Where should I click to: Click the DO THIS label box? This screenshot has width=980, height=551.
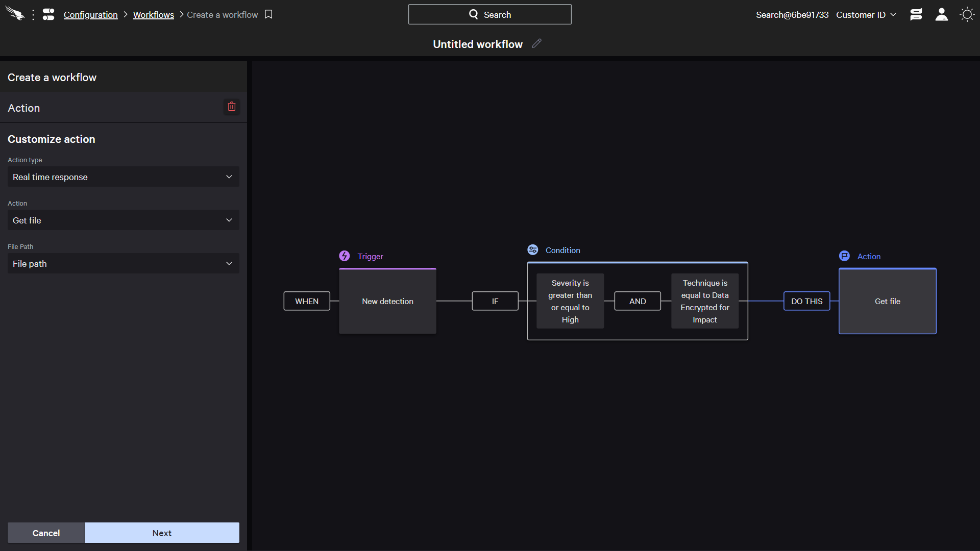[x=807, y=301]
